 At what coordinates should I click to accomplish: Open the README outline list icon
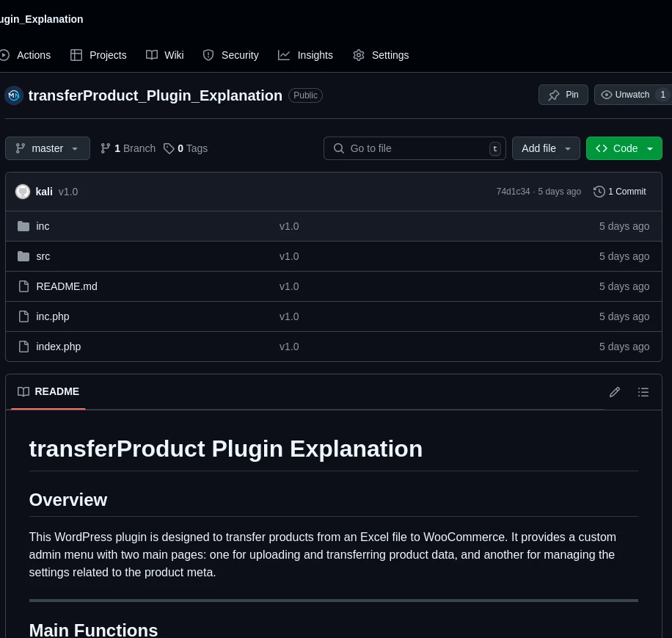point(643,392)
